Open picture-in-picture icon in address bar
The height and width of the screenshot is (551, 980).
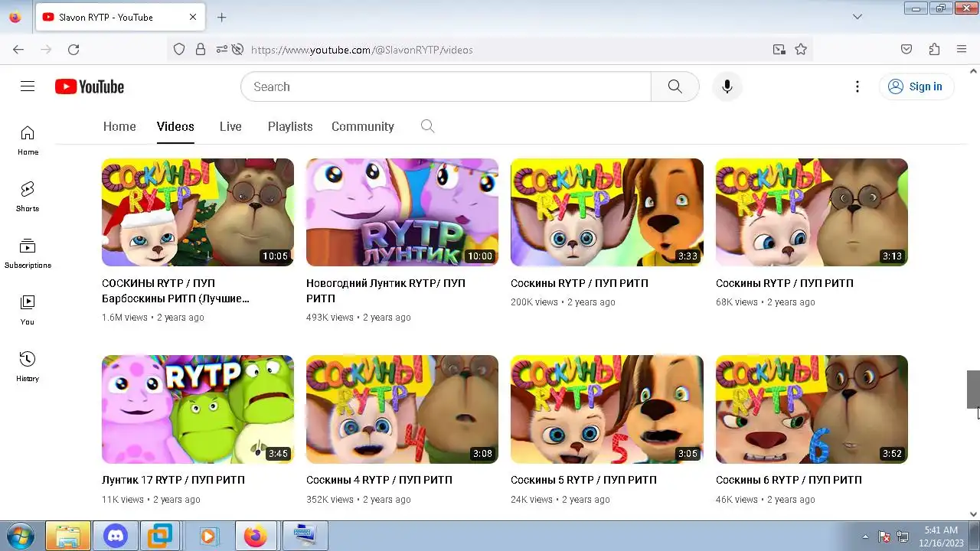[779, 49]
